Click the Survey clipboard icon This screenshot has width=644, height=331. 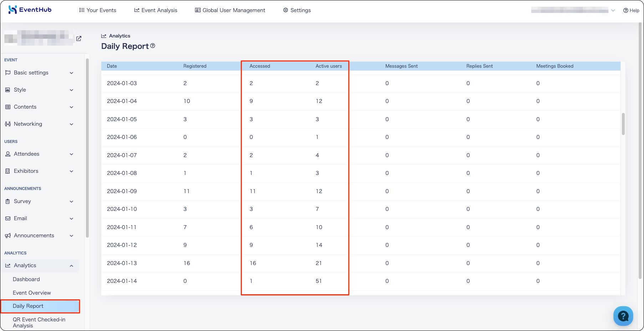pyautogui.click(x=8, y=201)
